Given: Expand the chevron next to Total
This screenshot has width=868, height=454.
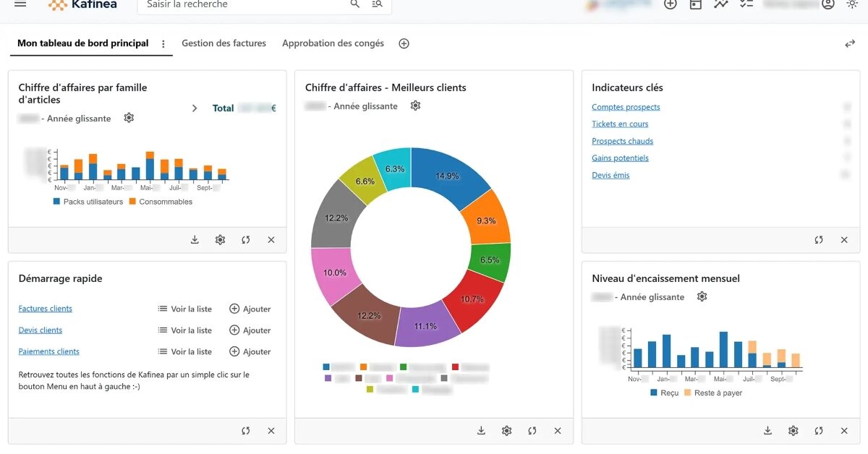Looking at the screenshot, I should coord(195,108).
